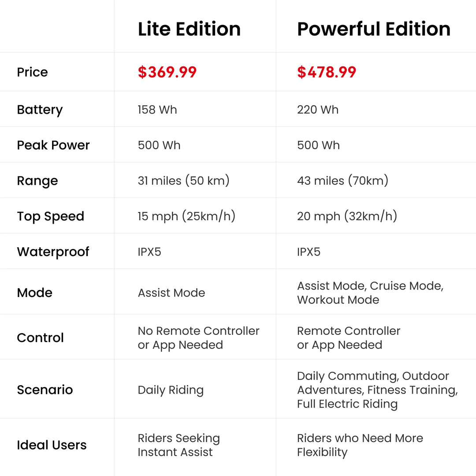Select the $478.99 Powerful Edition price
This screenshot has height=476, width=476.
tap(327, 72)
